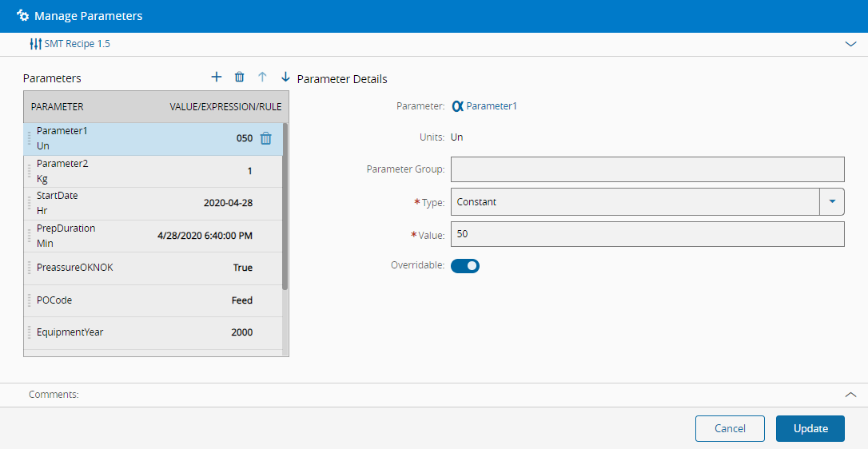Click the trash icon in Parameters toolbar
The height and width of the screenshot is (449, 868).
tap(239, 77)
